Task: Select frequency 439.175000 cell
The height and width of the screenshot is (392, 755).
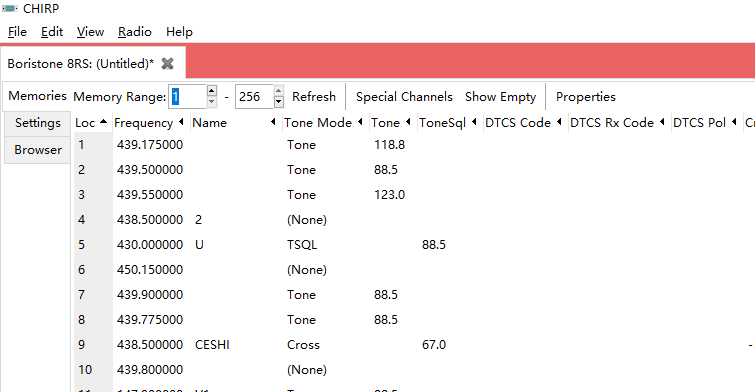Action: point(150,144)
